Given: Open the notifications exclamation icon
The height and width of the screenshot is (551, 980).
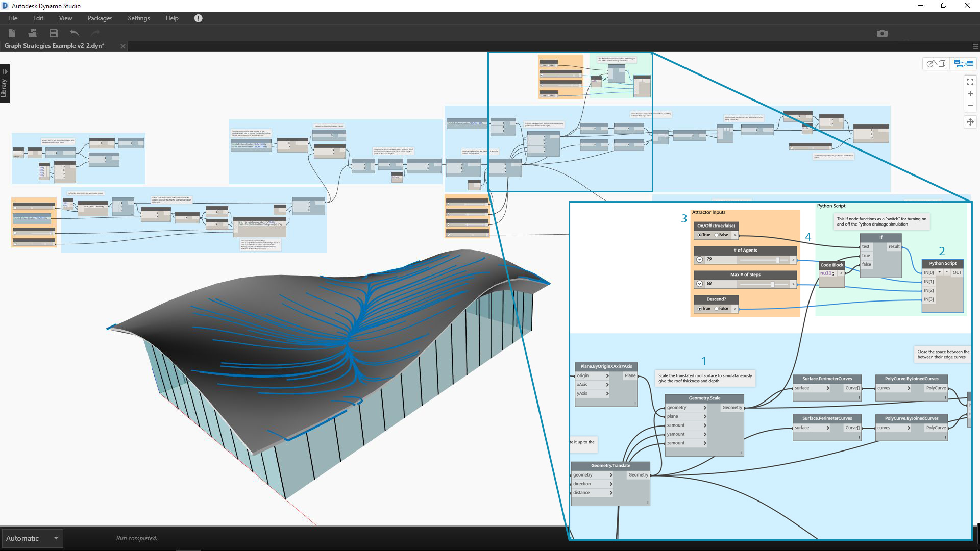Looking at the screenshot, I should coord(198,18).
